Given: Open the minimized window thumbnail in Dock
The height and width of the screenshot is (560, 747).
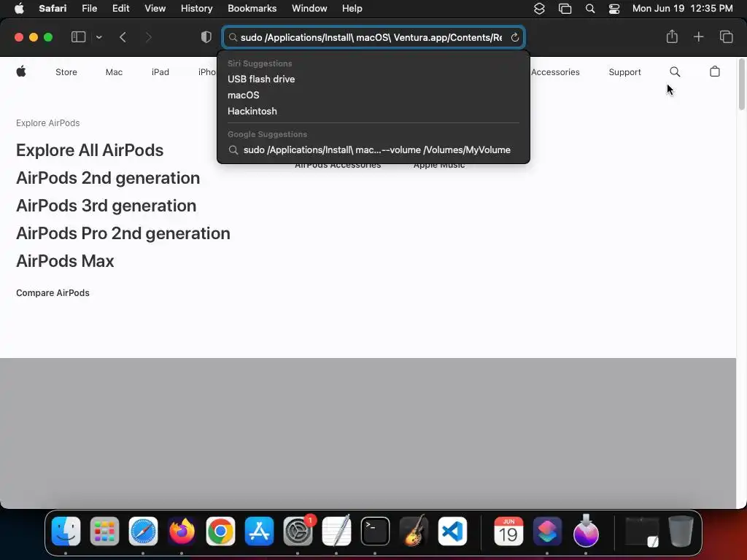Looking at the screenshot, I should (x=642, y=531).
